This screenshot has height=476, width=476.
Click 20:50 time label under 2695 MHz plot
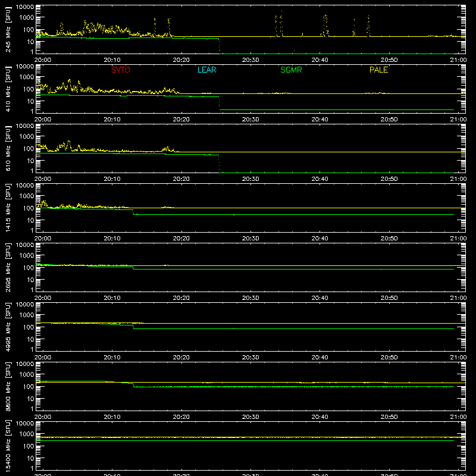pyautogui.click(x=389, y=298)
